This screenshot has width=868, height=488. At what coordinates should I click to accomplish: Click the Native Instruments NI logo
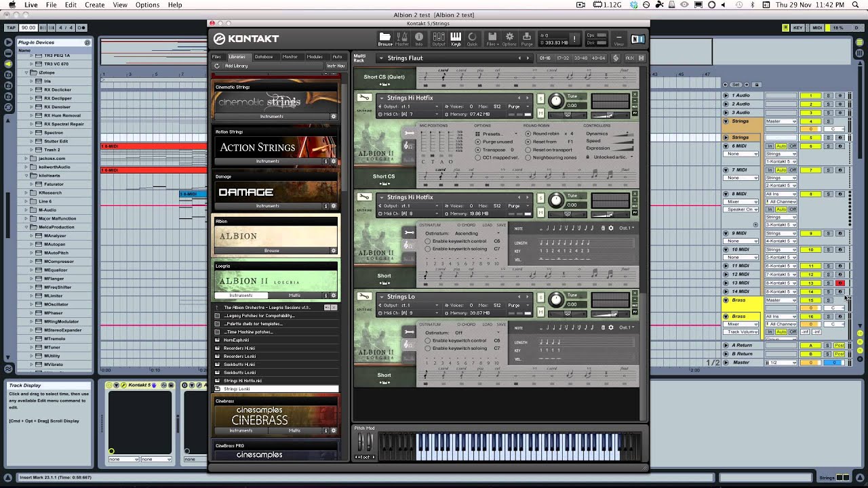click(x=637, y=39)
